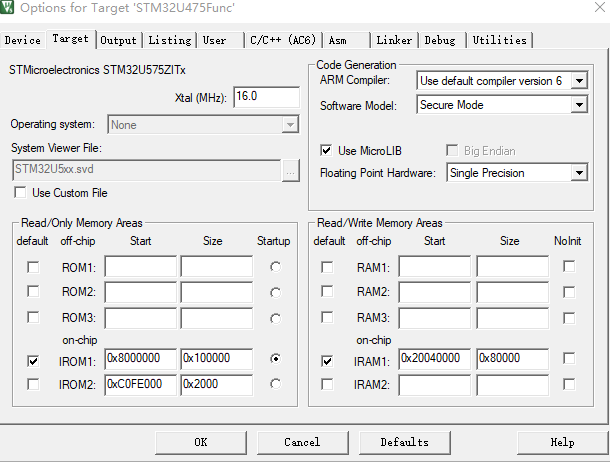Viewport: 610px width, 462px height.
Task: Enable NoInit for RAM3
Action: pyautogui.click(x=569, y=318)
